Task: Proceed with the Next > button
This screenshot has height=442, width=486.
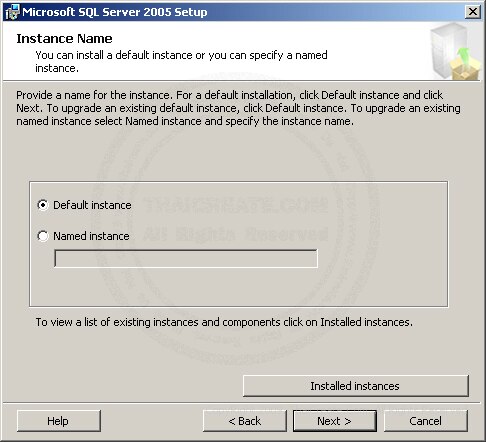Action: [335, 421]
